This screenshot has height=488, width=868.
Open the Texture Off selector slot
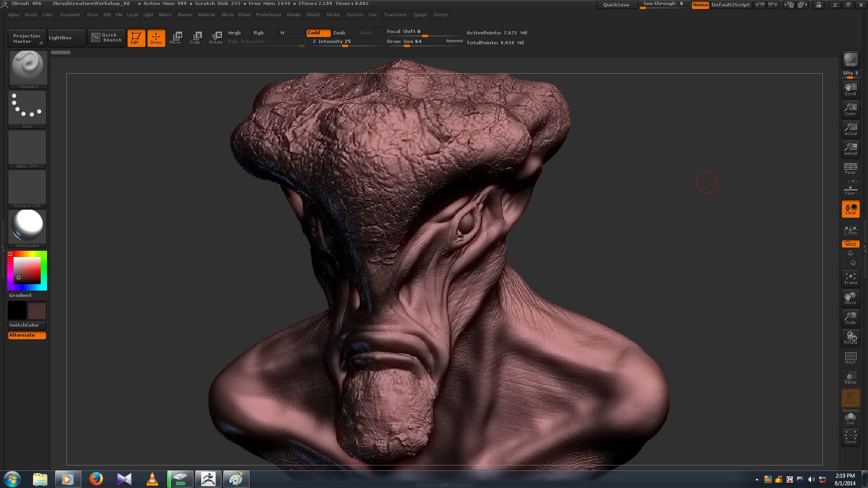[27, 189]
